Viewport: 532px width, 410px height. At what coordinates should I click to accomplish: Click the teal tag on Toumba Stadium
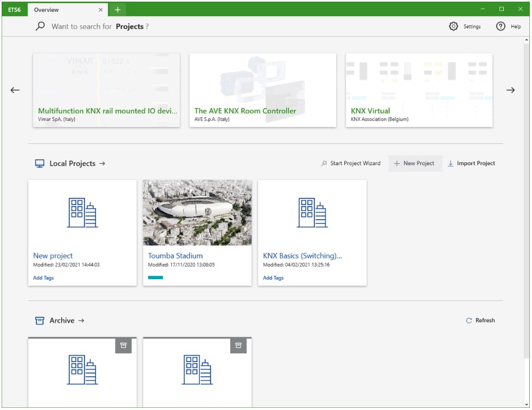(x=156, y=278)
